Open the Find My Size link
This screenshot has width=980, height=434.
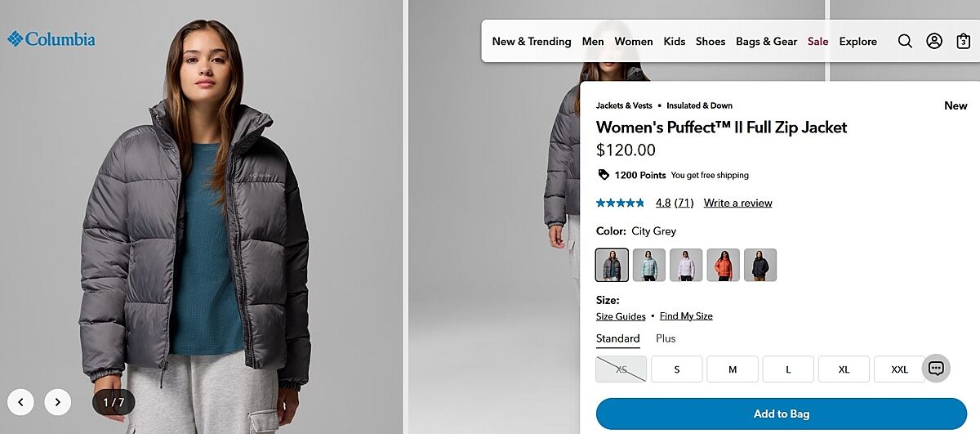point(686,316)
